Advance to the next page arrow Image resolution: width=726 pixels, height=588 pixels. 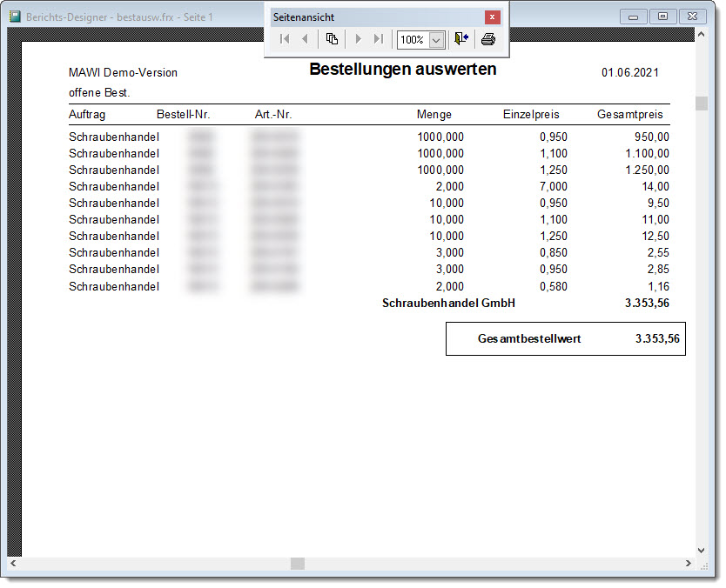pos(358,39)
